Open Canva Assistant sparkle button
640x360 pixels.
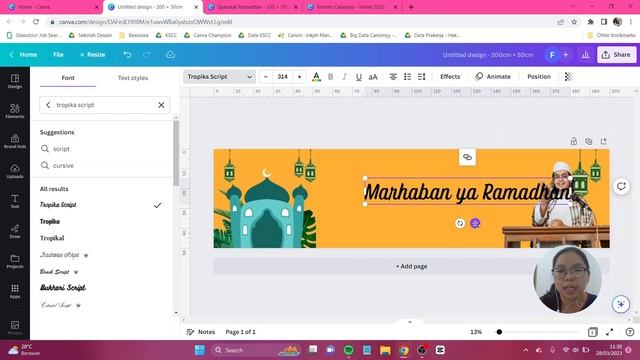tap(620, 304)
